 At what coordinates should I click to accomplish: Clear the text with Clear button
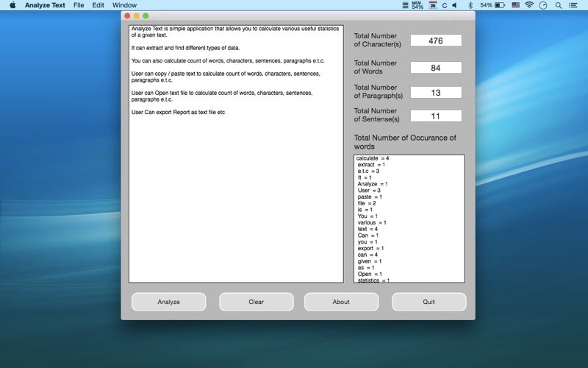tap(257, 302)
